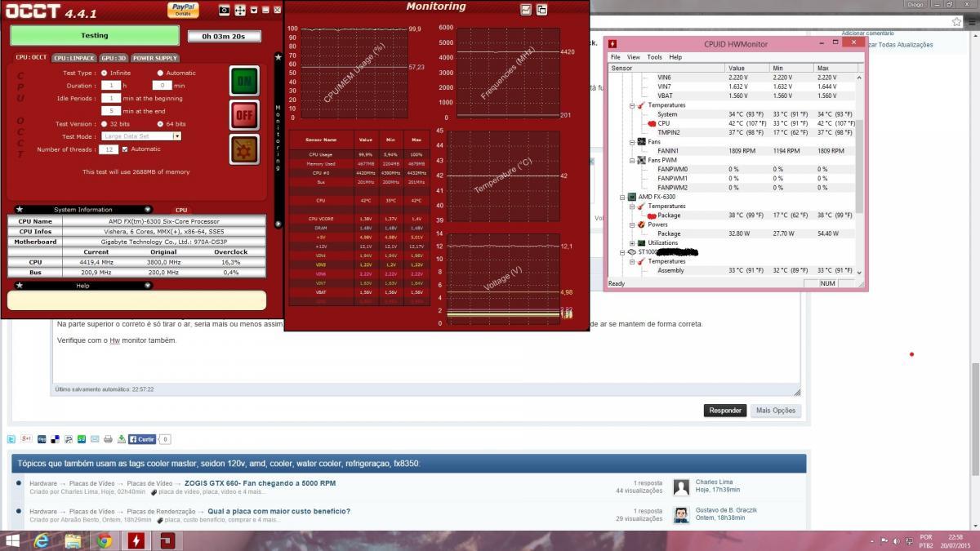
Task: Click arrow at bottom of Monitoring strip
Action: [x=278, y=224]
